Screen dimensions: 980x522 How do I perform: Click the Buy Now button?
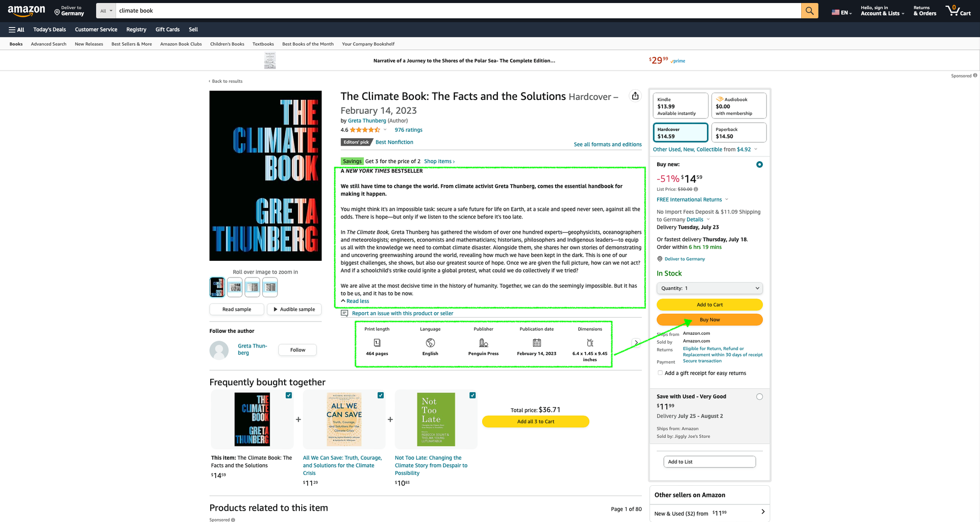pyautogui.click(x=710, y=320)
